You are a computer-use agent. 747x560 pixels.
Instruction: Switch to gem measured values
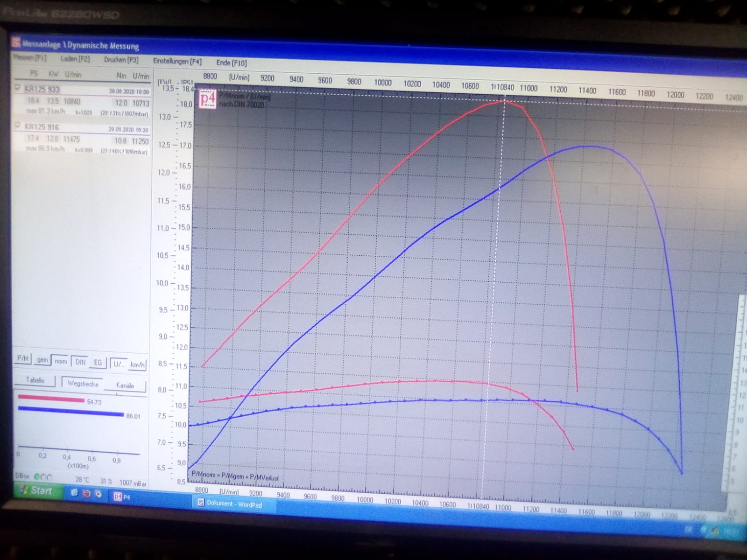tap(42, 360)
